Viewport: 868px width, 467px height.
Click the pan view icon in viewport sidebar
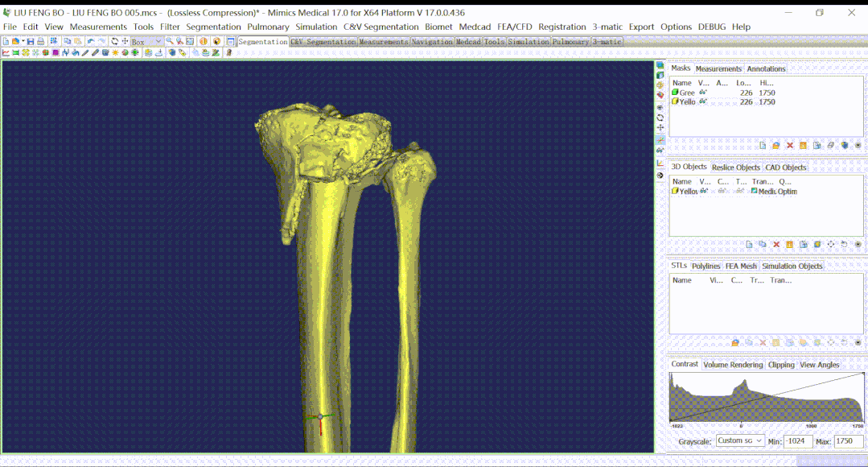pos(660,128)
